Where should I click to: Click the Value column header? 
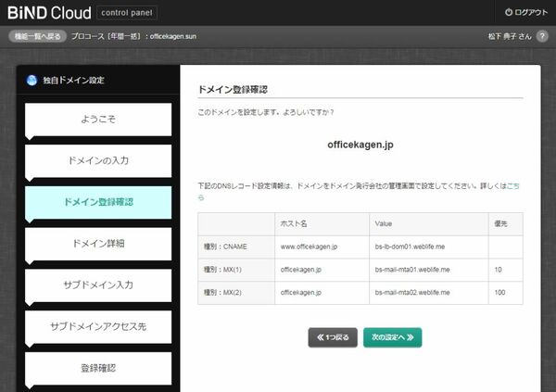click(429, 224)
